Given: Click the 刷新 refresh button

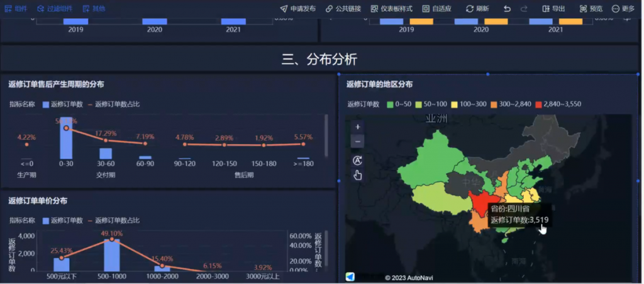Looking at the screenshot, I should [477, 9].
